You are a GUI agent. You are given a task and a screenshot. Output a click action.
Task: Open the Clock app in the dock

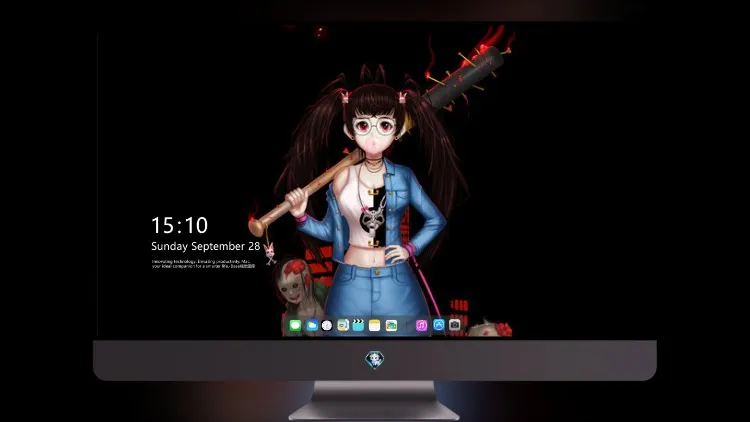coord(327,325)
